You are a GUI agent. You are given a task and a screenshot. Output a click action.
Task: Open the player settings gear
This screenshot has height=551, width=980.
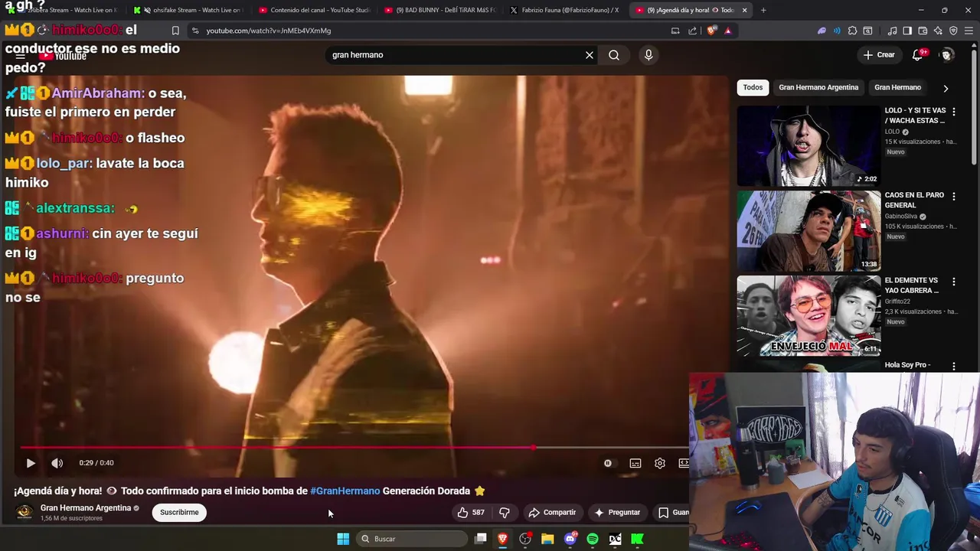coord(660,463)
